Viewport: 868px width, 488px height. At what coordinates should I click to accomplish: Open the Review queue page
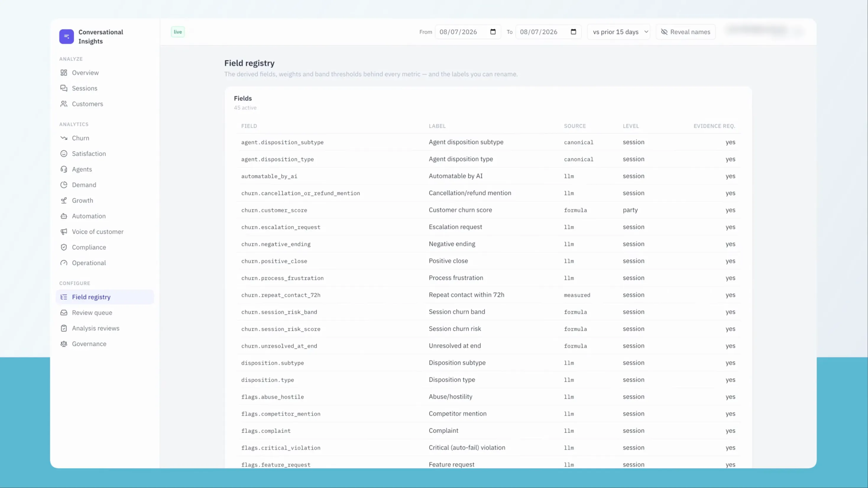pyautogui.click(x=105, y=313)
